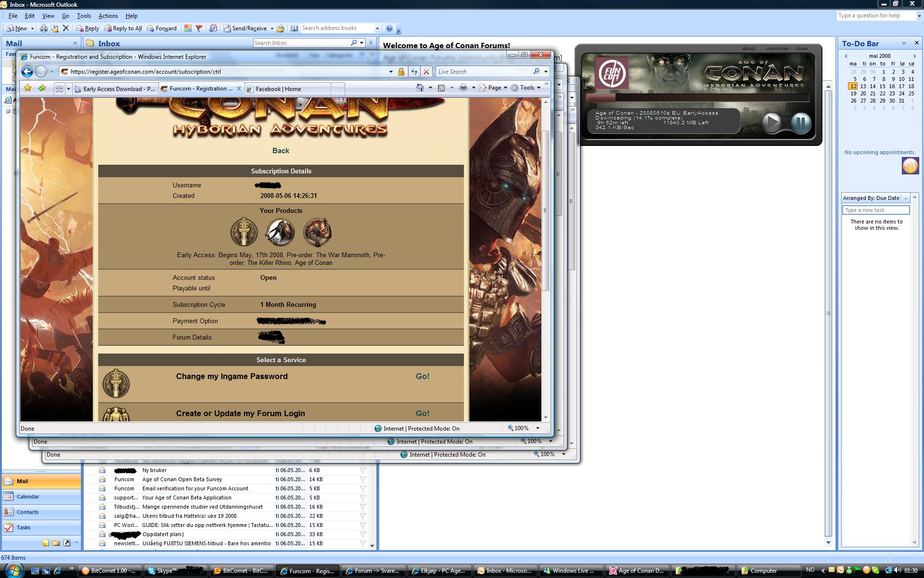Screen dimensions: 924x578
Task: Click the Live Search magnifier icon in IE
Action: 536,71
